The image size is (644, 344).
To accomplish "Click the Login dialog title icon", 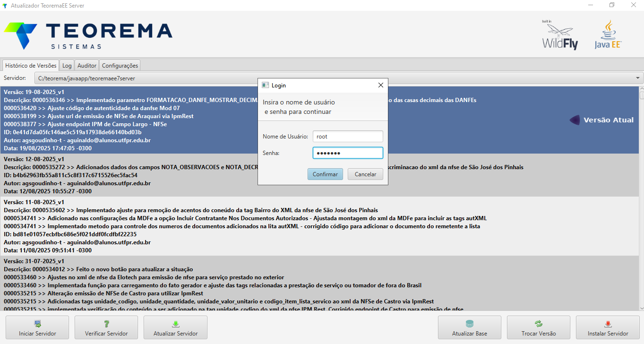I will [265, 86].
